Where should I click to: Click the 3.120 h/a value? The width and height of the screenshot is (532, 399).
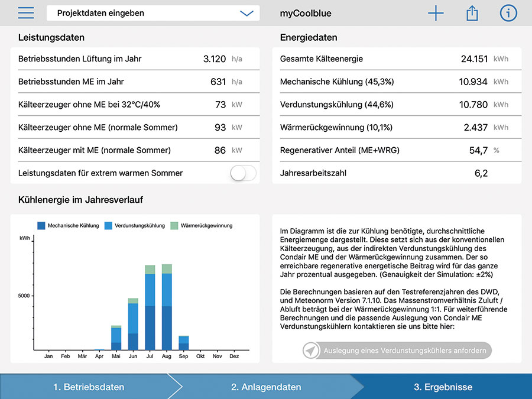[223, 59]
